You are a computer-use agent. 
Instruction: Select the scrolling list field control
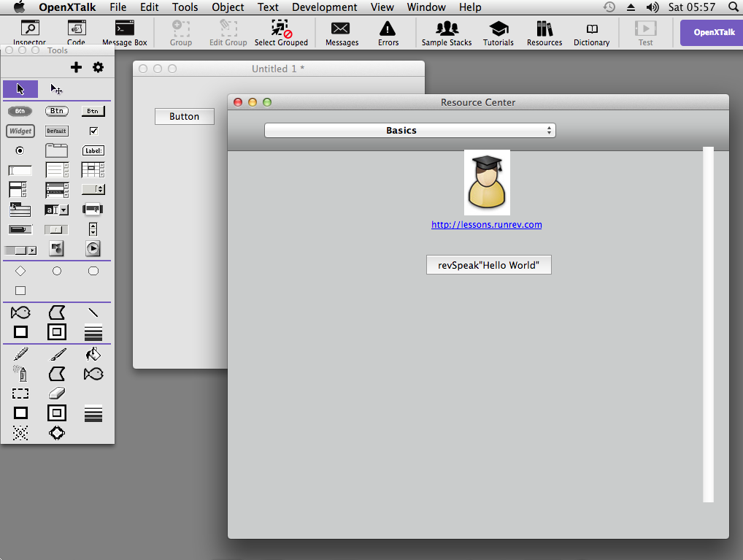[x=18, y=190]
